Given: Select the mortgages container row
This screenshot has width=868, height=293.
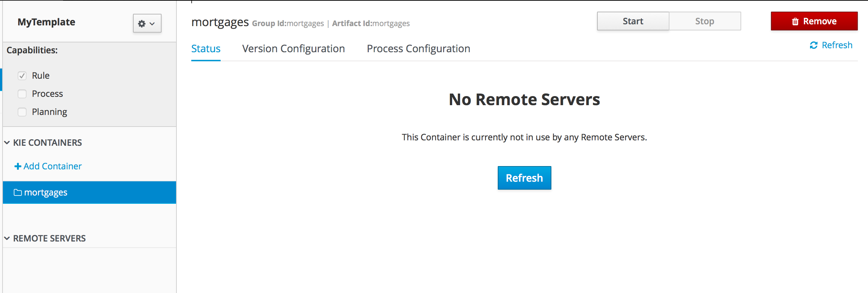Looking at the screenshot, I should pyautogui.click(x=89, y=193).
